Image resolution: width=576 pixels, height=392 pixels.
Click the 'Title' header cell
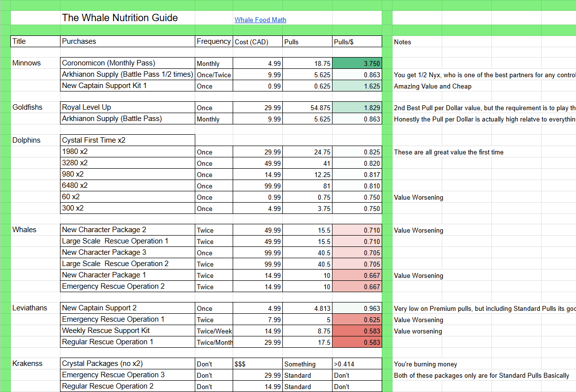(35, 41)
